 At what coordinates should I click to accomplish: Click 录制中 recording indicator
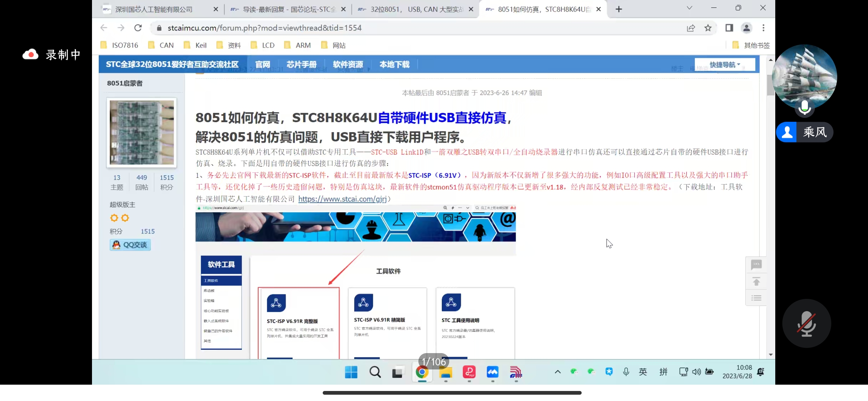[52, 55]
